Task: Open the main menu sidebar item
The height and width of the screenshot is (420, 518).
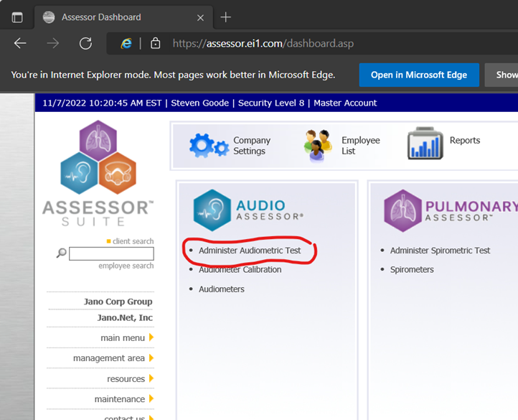Action: click(123, 337)
